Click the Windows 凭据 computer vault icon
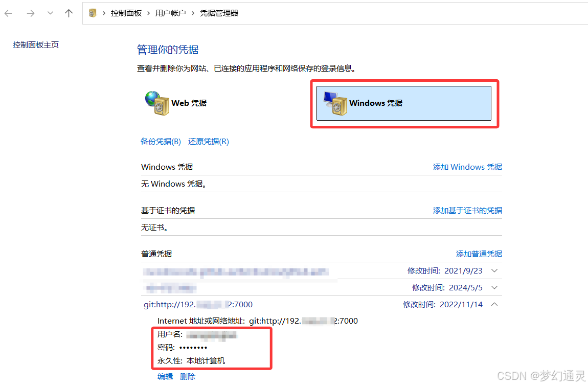The height and width of the screenshot is (386, 588). coord(335,103)
